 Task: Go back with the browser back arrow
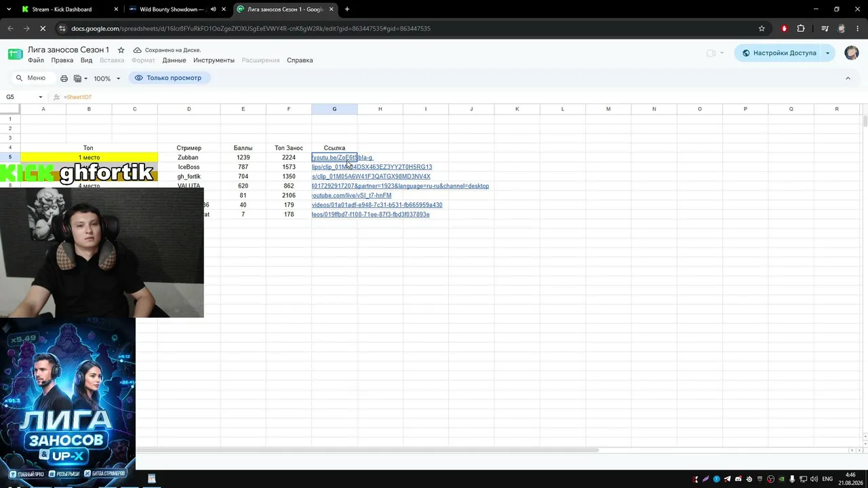pyautogui.click(x=10, y=28)
